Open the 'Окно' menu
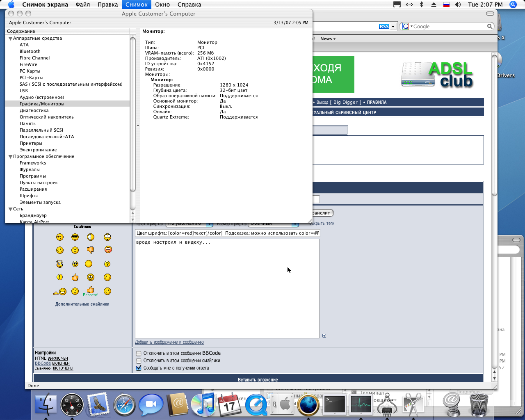This screenshot has width=525, height=420. coord(162,5)
